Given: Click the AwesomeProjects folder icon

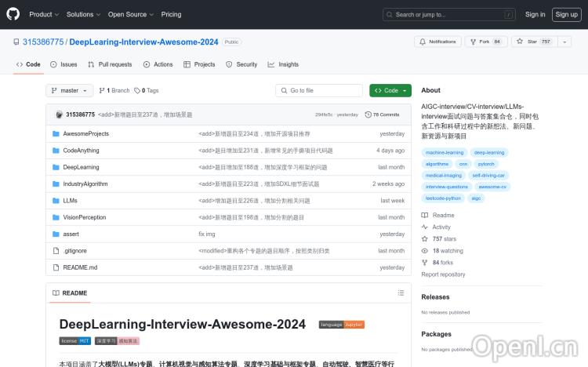Looking at the screenshot, I should tap(56, 134).
